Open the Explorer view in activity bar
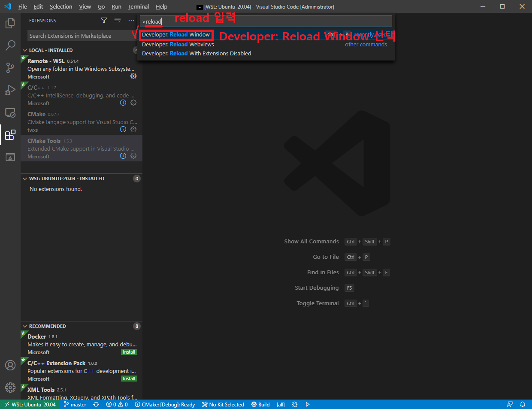The image size is (532, 409). 10,23
